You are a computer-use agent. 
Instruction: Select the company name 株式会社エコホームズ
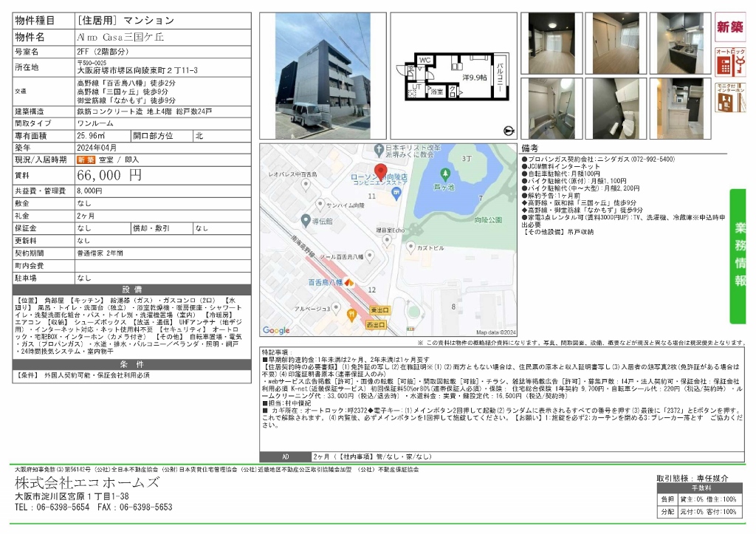87,482
